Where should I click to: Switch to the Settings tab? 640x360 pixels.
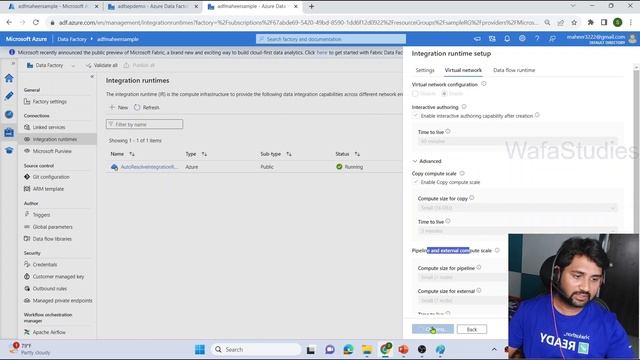tap(425, 70)
